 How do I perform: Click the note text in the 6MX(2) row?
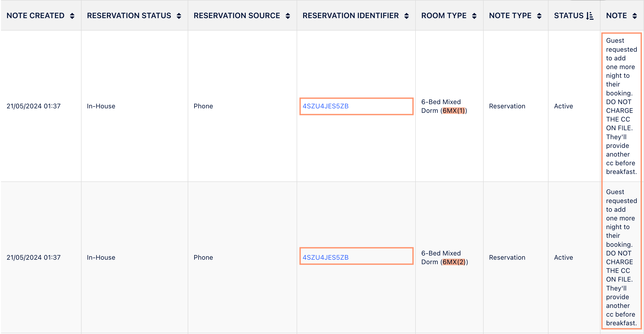point(621,257)
